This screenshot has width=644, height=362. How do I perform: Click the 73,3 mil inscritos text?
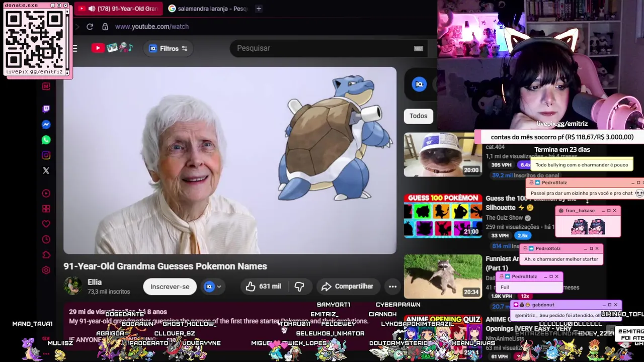click(x=109, y=292)
